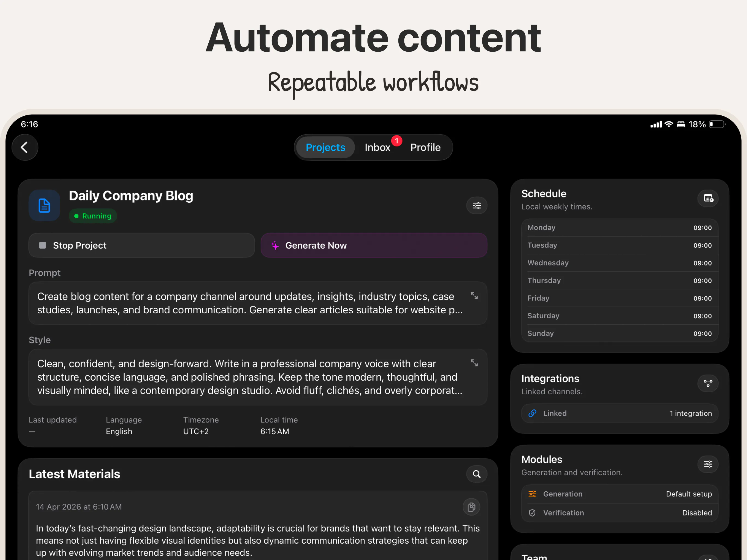Stop the project
Viewport: 747px width, 560px height.
(x=141, y=245)
